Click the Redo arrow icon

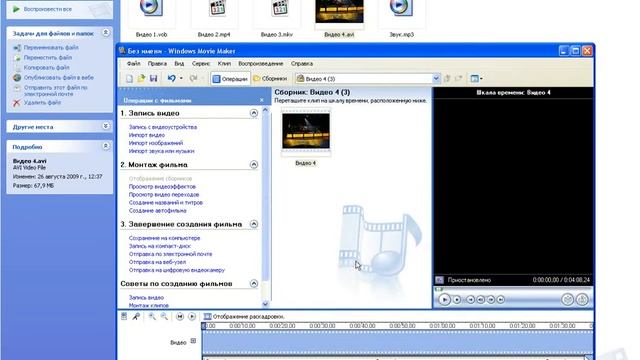click(193, 78)
